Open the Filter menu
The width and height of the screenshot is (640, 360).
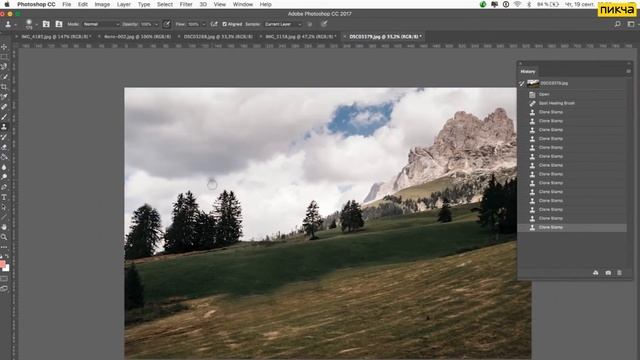pos(186,4)
